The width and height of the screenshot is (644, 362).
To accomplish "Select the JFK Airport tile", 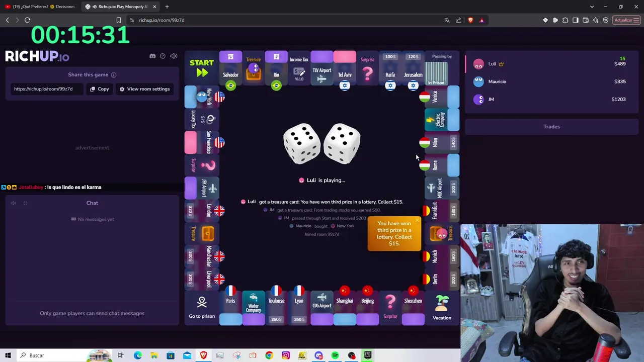I will [202, 188].
